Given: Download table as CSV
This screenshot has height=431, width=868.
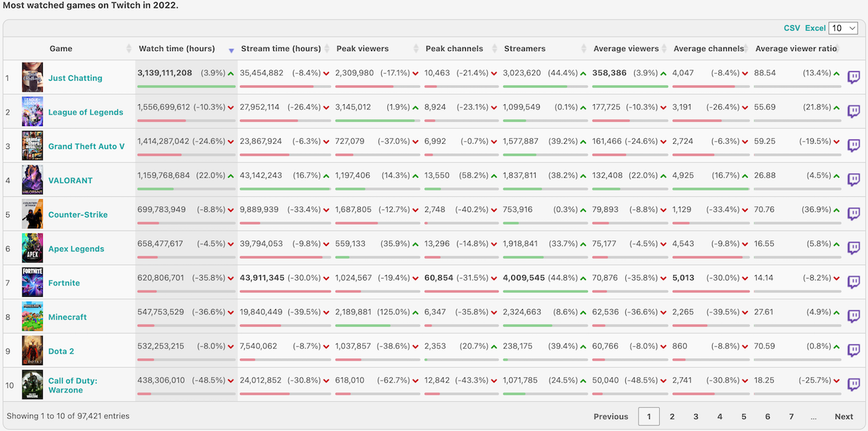Looking at the screenshot, I should 791,28.
